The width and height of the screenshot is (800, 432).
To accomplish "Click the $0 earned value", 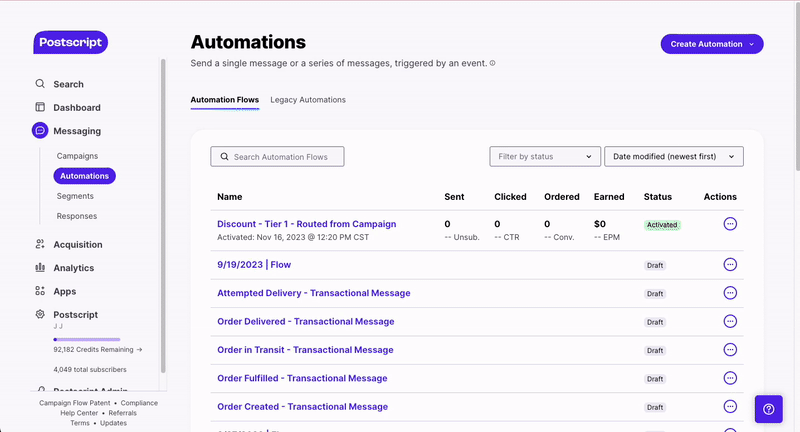I will [599, 224].
